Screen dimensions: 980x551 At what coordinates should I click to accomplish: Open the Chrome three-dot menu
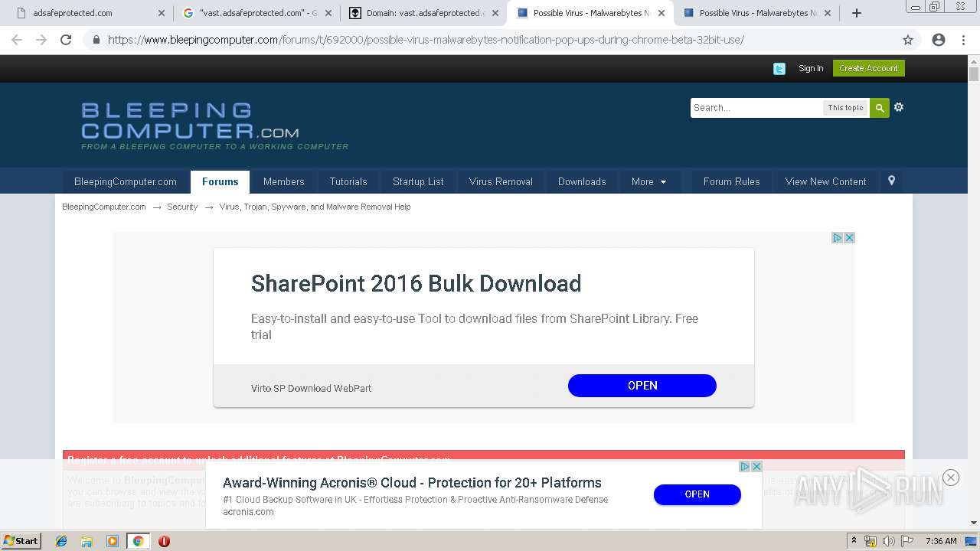(963, 40)
